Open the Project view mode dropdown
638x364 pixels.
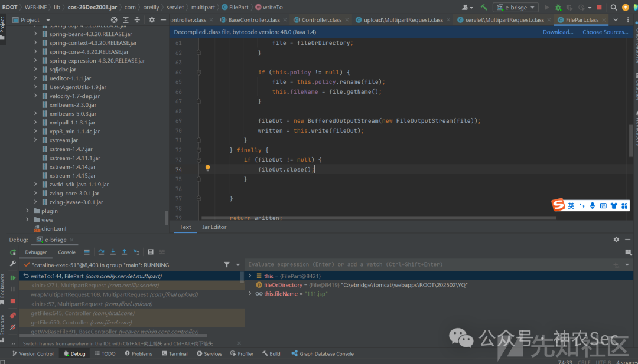pyautogui.click(x=48, y=20)
